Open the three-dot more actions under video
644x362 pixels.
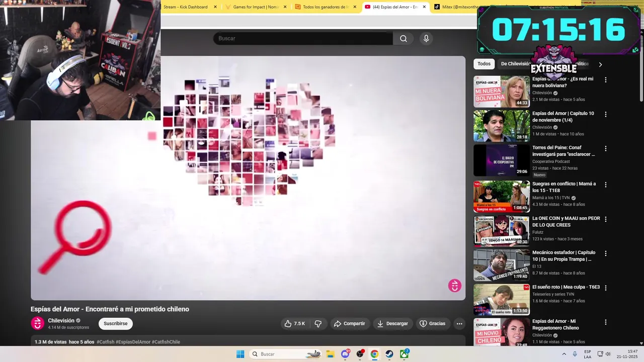[x=459, y=324]
